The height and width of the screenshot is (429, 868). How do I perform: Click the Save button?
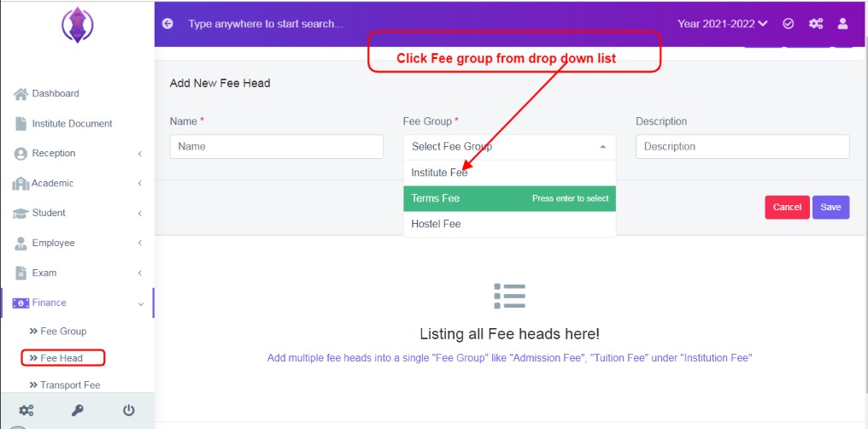831,207
